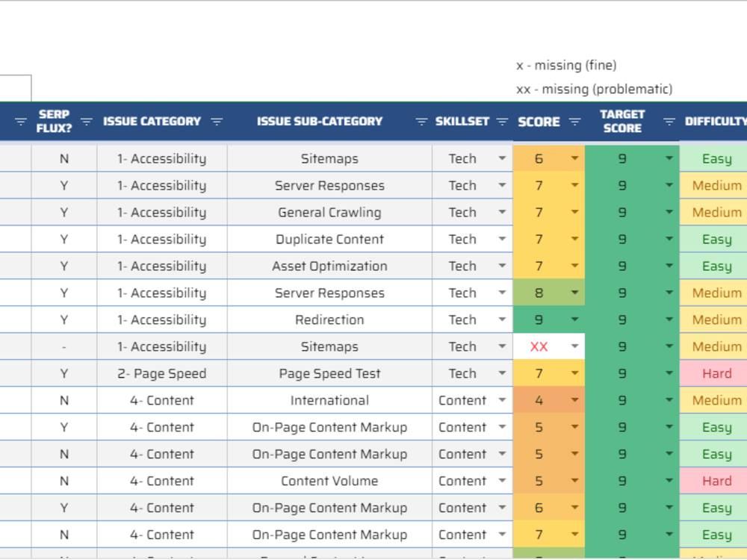The height and width of the screenshot is (560, 747).
Task: Open the skillset dropdown in Page Speed Test row
Action: tap(502, 373)
